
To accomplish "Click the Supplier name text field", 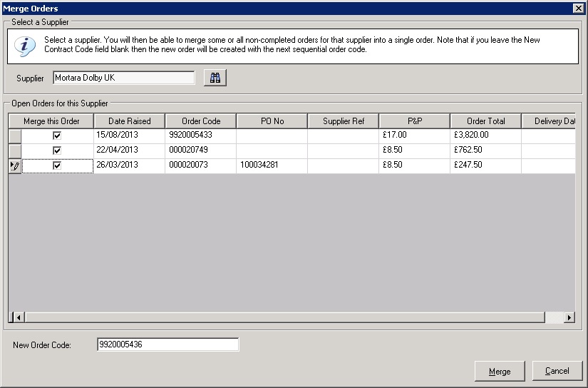I will [123, 78].
